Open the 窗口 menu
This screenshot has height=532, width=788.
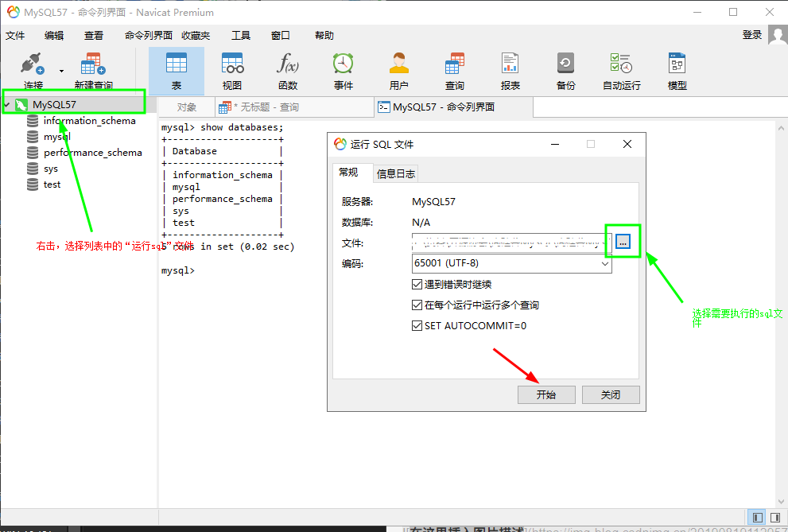click(x=281, y=36)
